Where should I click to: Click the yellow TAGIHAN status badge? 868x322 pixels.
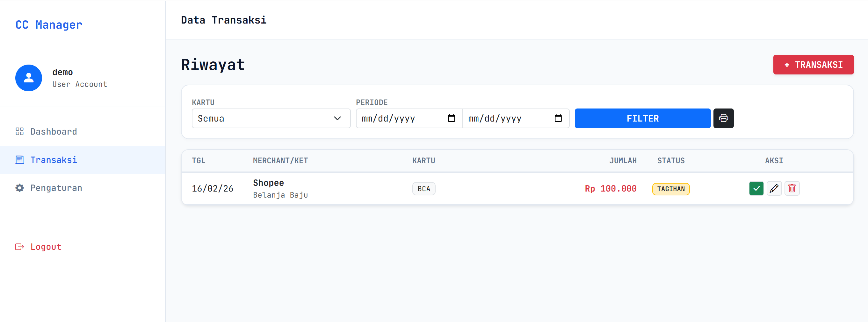[x=670, y=189]
